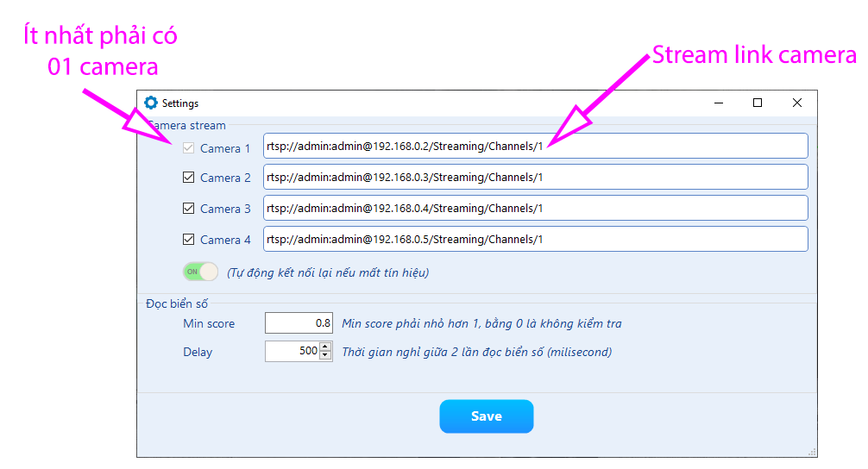Screen dimensions: 868x469
Task: Click into Camera 4 stream address field
Action: point(535,239)
